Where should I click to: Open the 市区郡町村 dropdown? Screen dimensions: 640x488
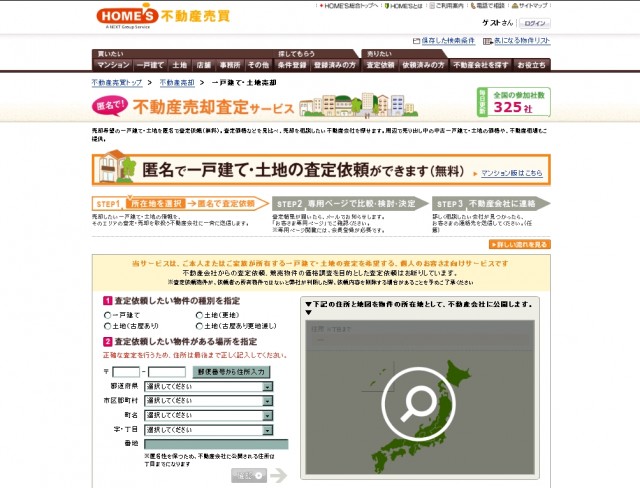(x=208, y=399)
